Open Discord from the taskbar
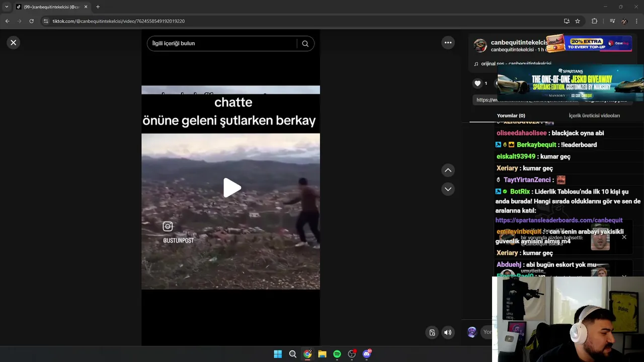644x362 pixels. pyautogui.click(x=367, y=354)
